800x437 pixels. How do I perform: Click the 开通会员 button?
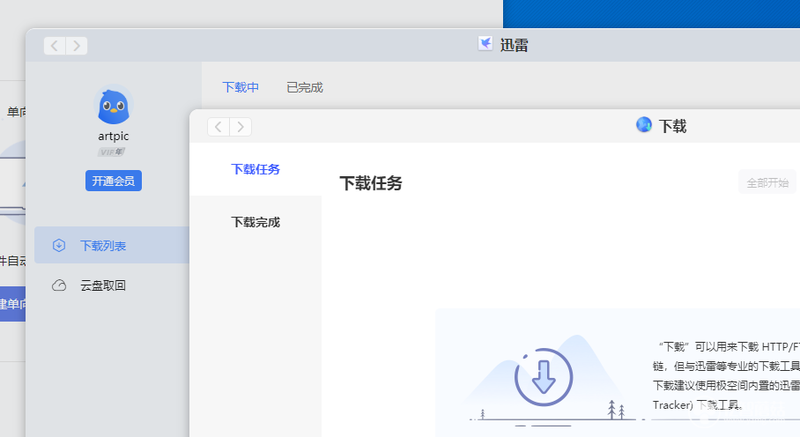[113, 181]
